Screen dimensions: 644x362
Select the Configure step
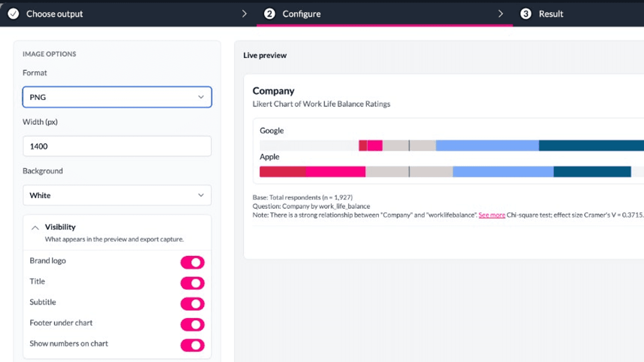(x=301, y=14)
